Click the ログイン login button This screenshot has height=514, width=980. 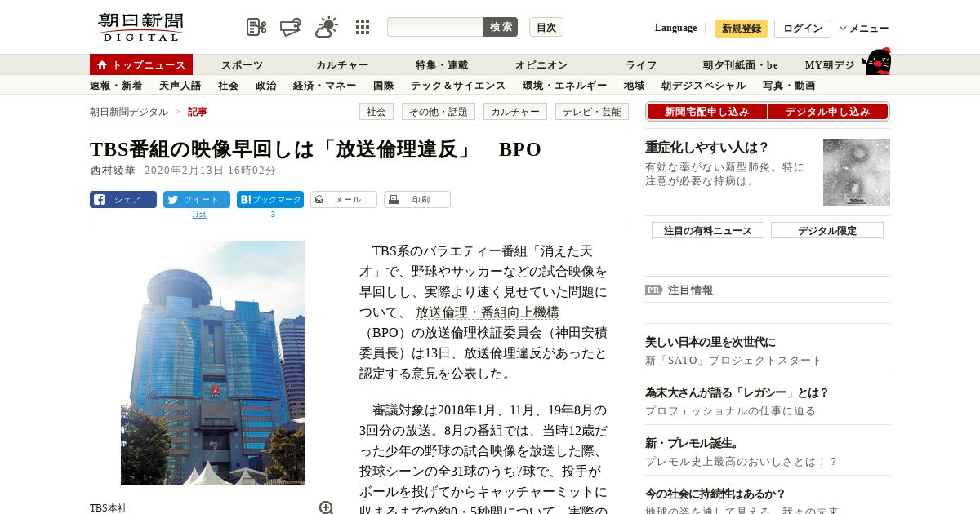pyautogui.click(x=803, y=29)
